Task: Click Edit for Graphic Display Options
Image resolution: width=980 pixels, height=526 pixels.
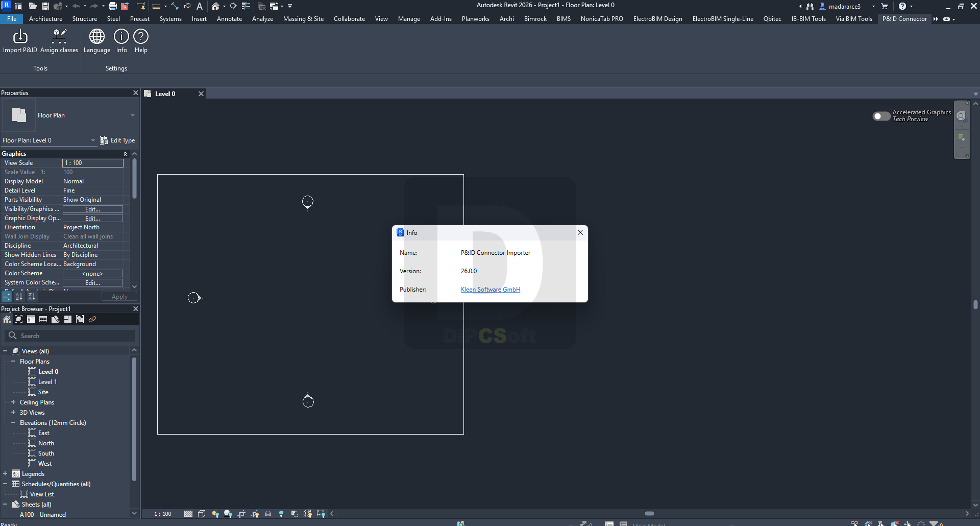Action: pos(93,219)
